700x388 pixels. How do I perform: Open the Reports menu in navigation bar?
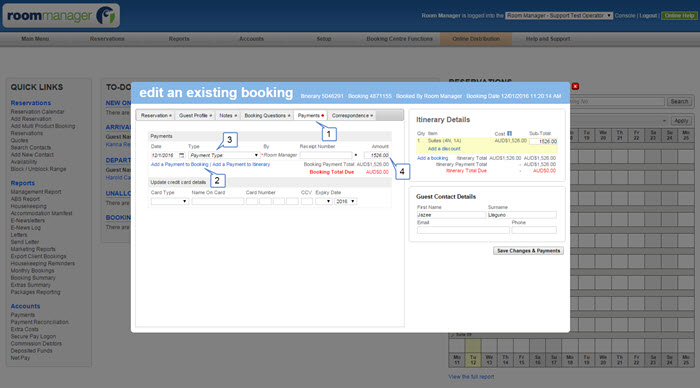coord(179,39)
